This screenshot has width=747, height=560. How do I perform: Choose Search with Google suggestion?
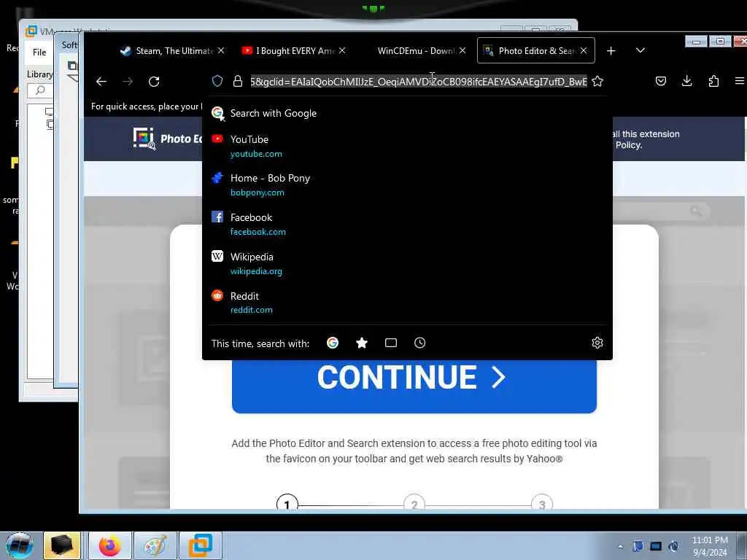[407, 113]
